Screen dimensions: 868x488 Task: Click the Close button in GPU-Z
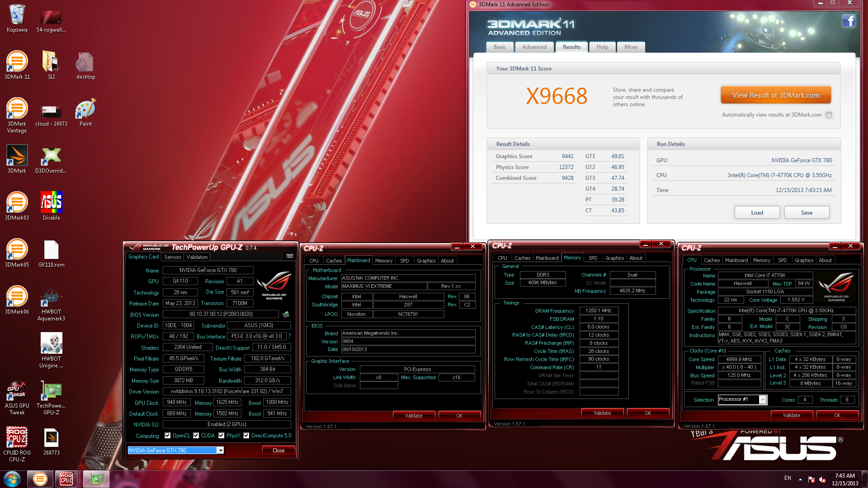(x=278, y=450)
